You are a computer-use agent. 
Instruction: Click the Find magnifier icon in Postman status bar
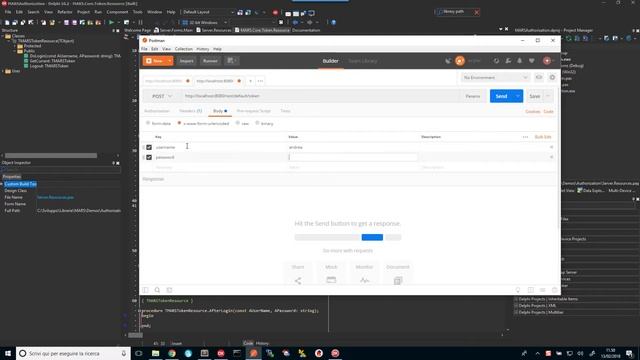(x=157, y=290)
